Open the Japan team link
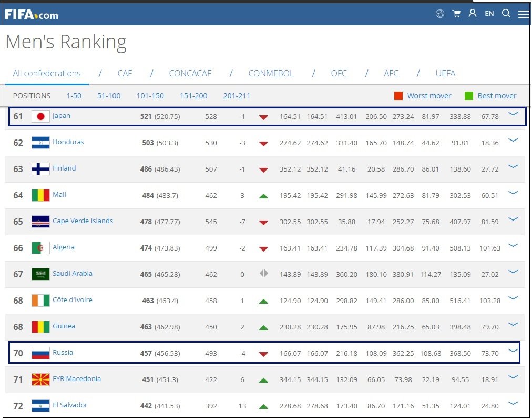 [62, 116]
